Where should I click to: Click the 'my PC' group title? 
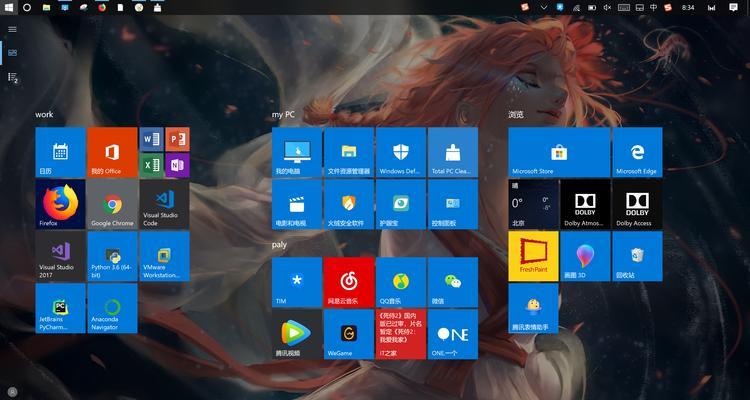coord(283,114)
